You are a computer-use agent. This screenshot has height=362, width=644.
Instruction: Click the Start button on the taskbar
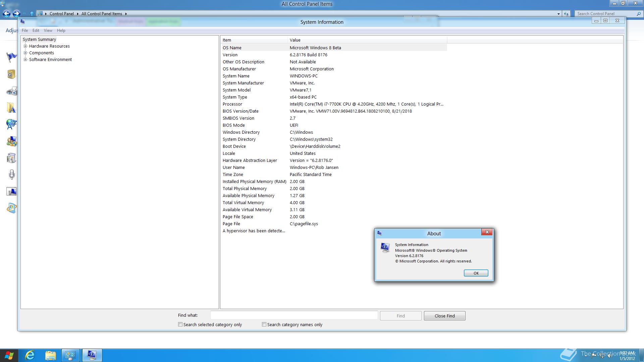point(9,355)
